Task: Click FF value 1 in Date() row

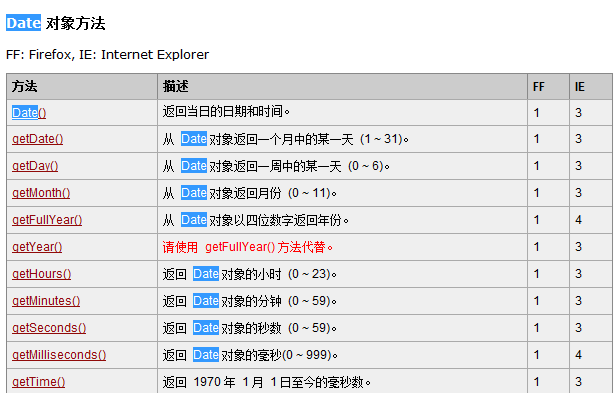Action: (x=536, y=113)
